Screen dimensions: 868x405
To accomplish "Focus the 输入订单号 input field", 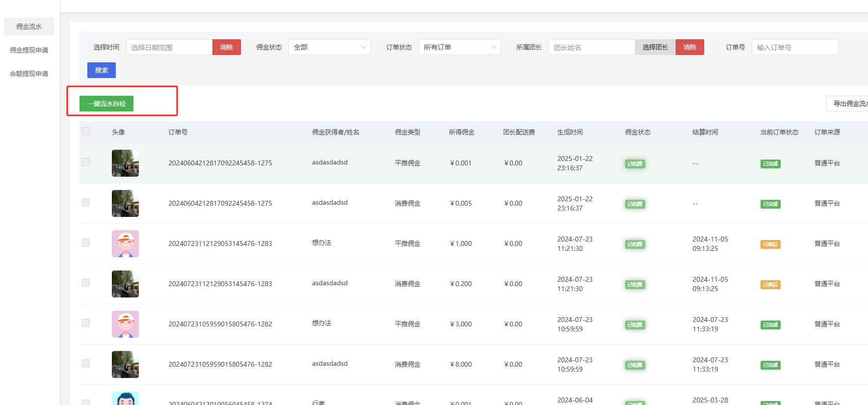I will coord(794,47).
